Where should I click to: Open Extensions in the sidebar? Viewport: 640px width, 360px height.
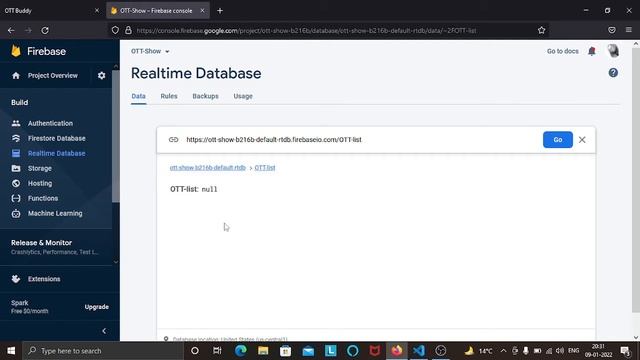44,279
